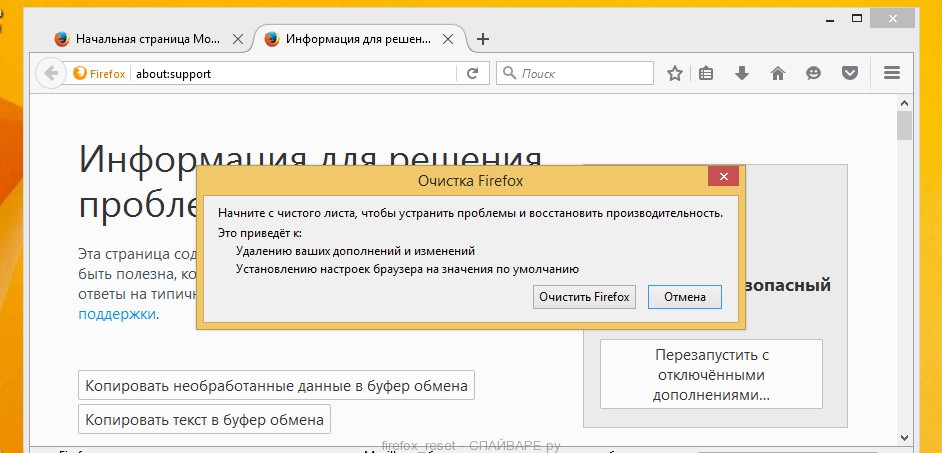The height and width of the screenshot is (453, 942).
Task: Click the search magnifier icon
Action: (509, 73)
